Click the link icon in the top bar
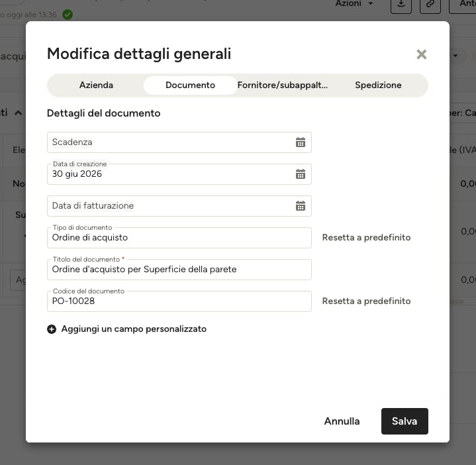 tap(430, 4)
